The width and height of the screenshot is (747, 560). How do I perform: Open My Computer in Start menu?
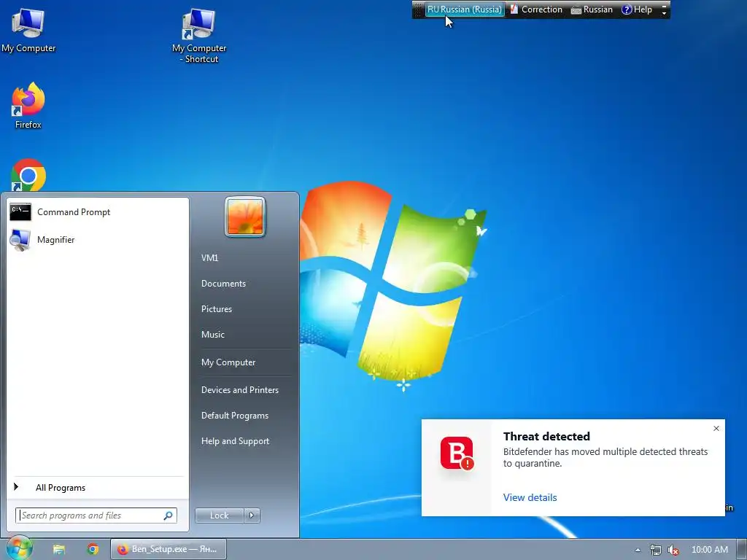tap(228, 362)
